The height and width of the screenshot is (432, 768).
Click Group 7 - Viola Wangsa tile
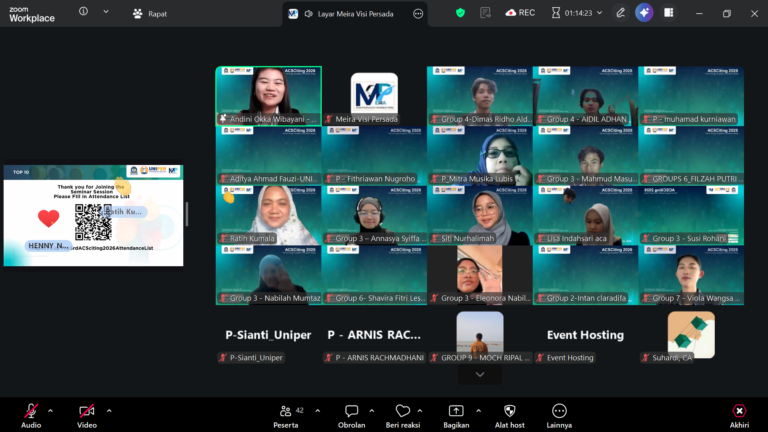coord(691,275)
